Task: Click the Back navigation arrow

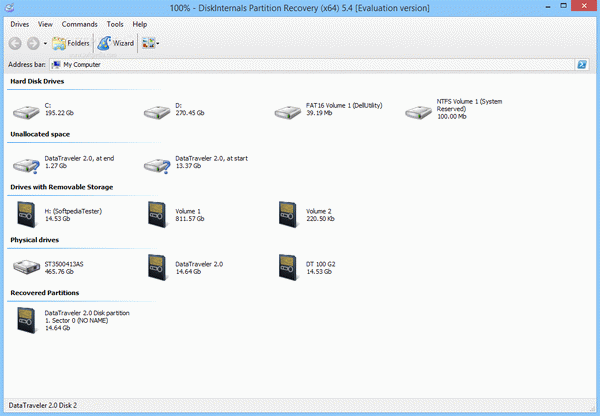Action: click(15, 43)
